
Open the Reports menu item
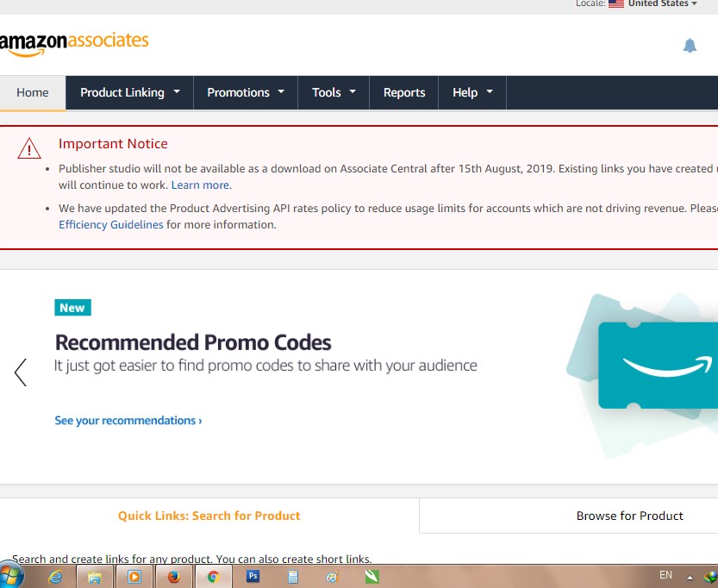404,92
